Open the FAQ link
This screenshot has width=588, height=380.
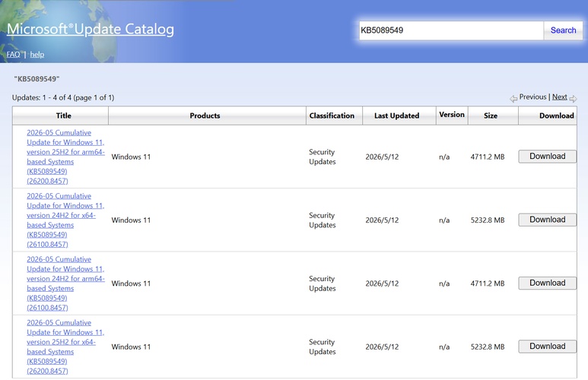pos(13,54)
